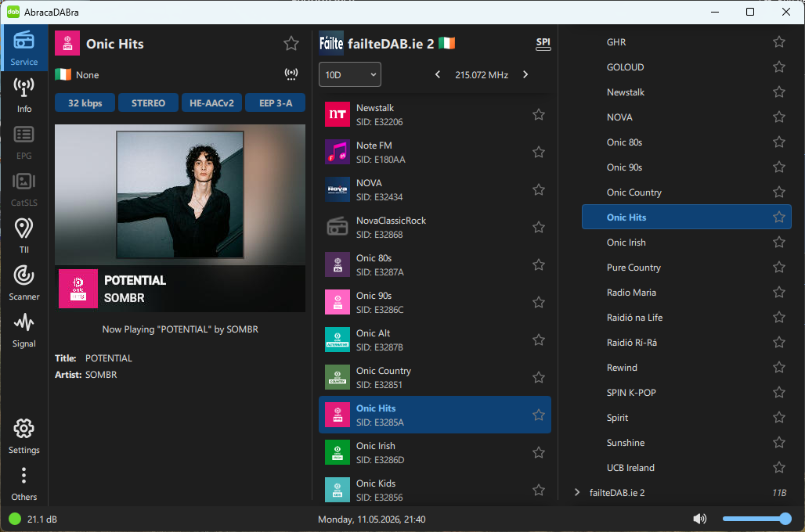Screen dimensions: 805x532
Task: Click the STEREO badge
Action: pyautogui.click(x=148, y=102)
